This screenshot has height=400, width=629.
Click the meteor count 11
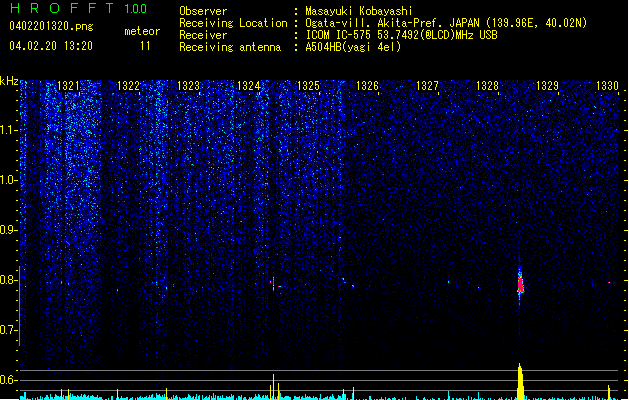tap(145, 46)
